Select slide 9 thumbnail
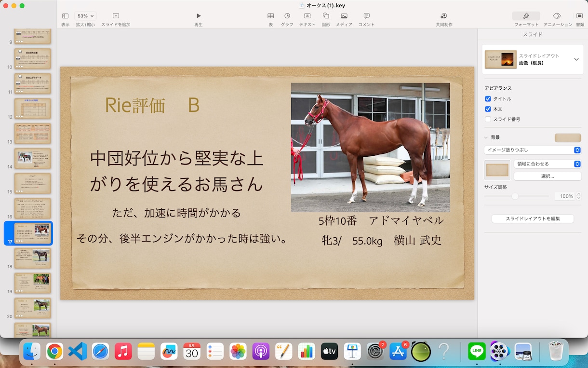The width and height of the screenshot is (588, 368). tap(33, 37)
